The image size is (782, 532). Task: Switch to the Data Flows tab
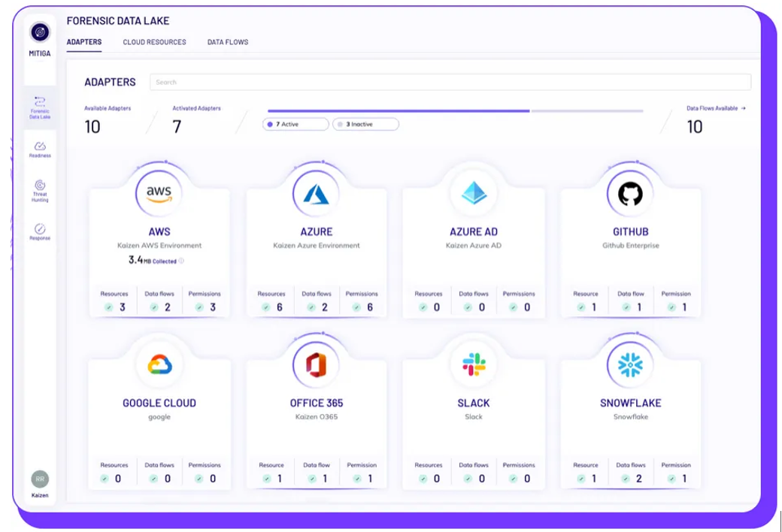pos(228,42)
